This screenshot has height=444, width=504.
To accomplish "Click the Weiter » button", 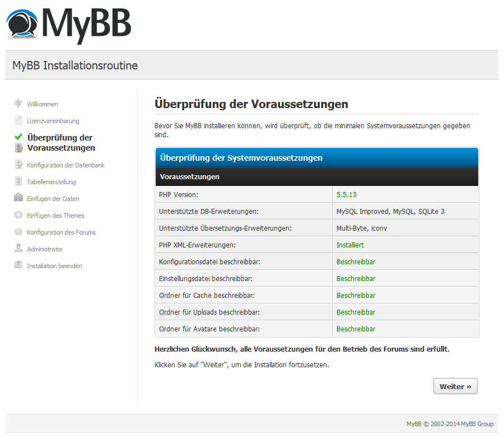I will 455,386.
